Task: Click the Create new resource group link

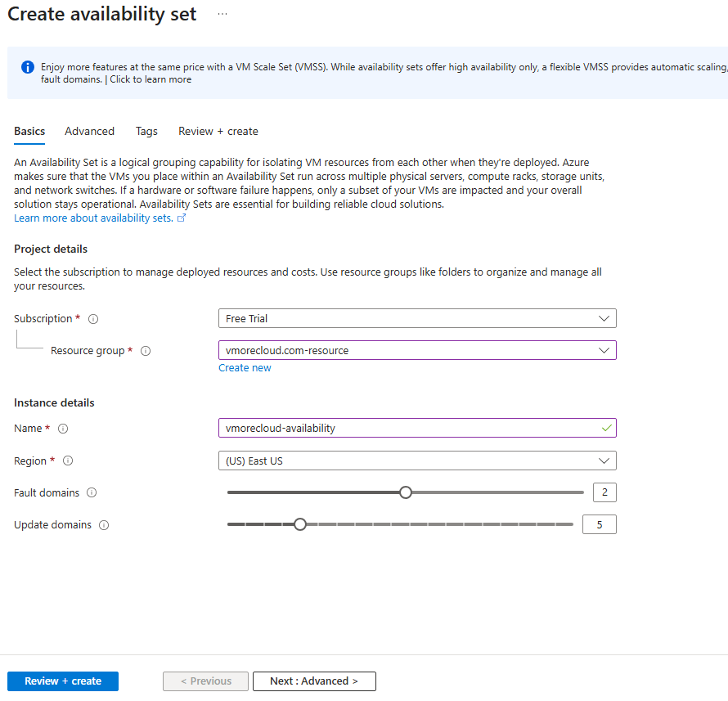Action: click(x=245, y=368)
